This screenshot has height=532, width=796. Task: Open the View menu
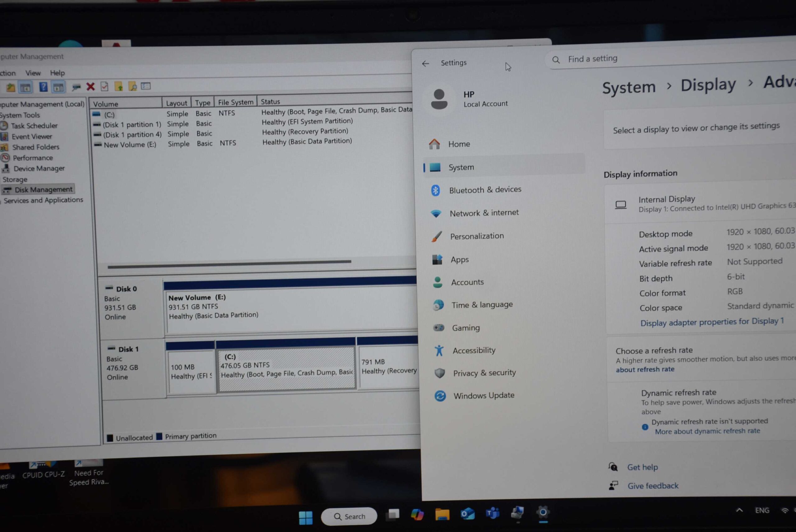[x=33, y=73]
